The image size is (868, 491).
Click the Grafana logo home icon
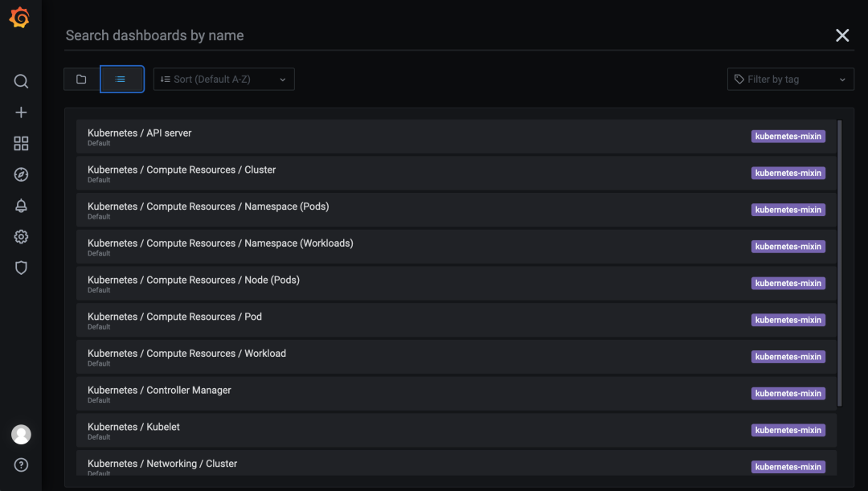pyautogui.click(x=19, y=18)
